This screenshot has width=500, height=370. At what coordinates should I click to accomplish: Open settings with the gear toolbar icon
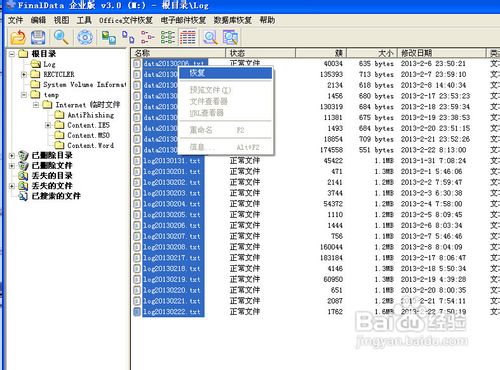(x=85, y=37)
